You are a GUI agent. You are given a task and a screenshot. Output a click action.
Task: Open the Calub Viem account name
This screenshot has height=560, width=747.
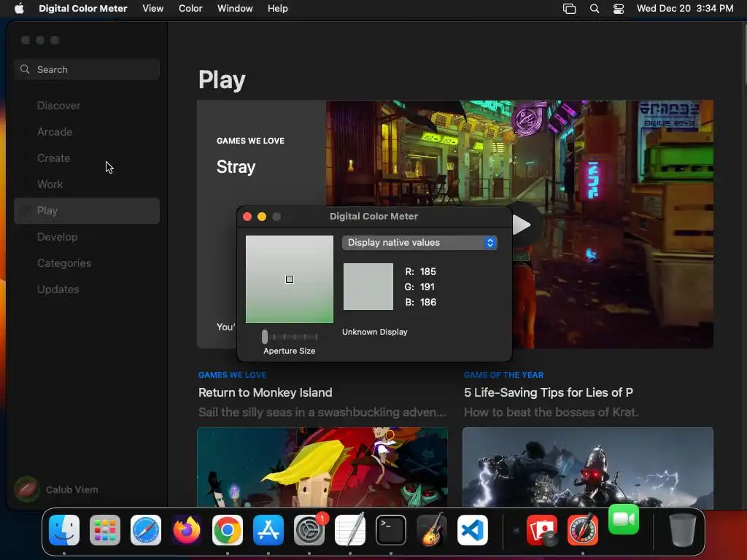(72, 489)
